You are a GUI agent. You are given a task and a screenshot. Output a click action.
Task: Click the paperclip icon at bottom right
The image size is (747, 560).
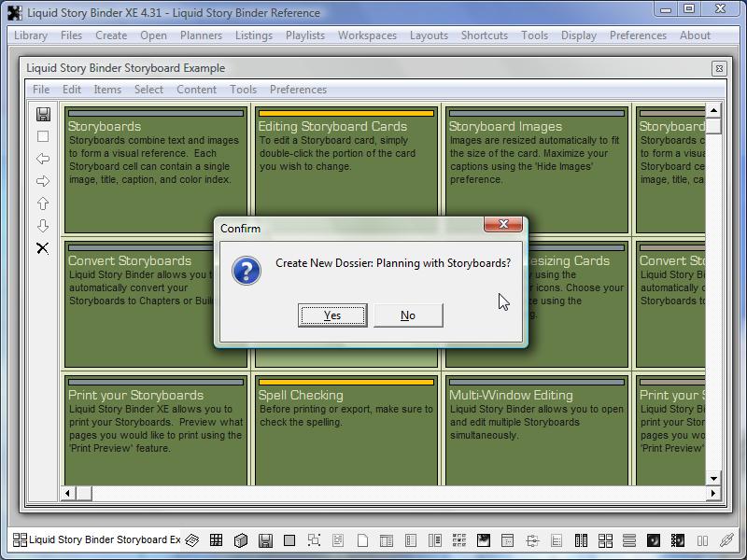726,540
